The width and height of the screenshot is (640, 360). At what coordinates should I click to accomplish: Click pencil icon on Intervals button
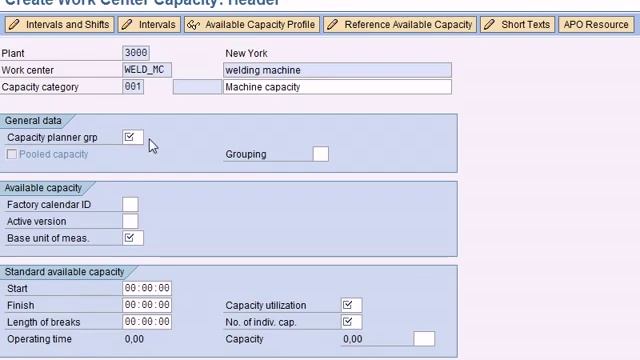(x=127, y=24)
